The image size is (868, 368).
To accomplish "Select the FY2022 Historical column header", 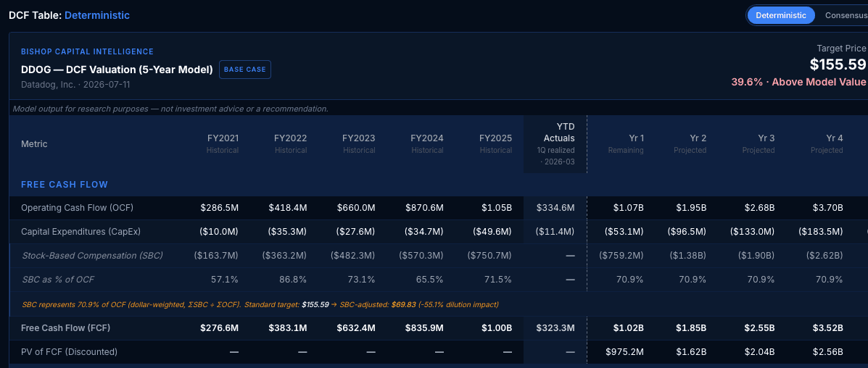I will click(x=291, y=144).
